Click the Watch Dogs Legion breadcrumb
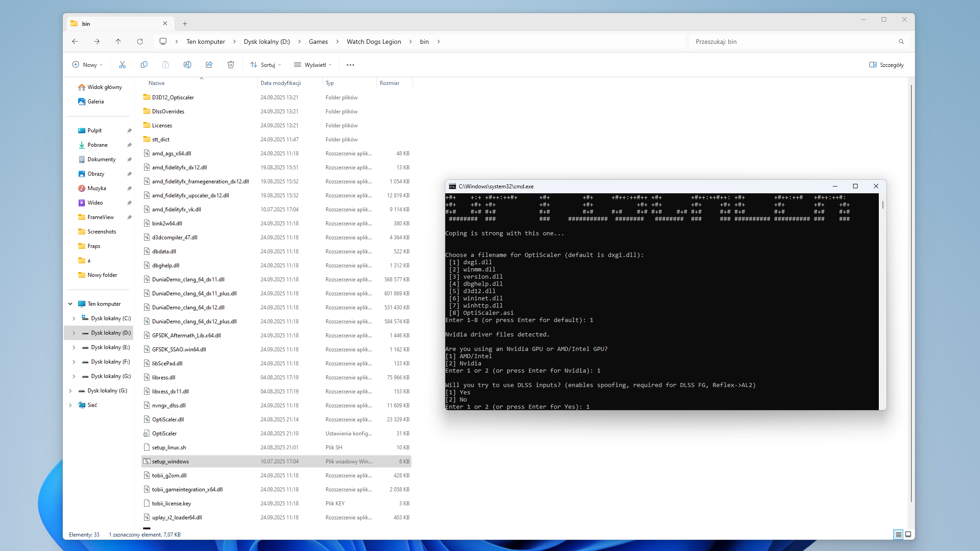The width and height of the screenshot is (980, 551). (374, 42)
